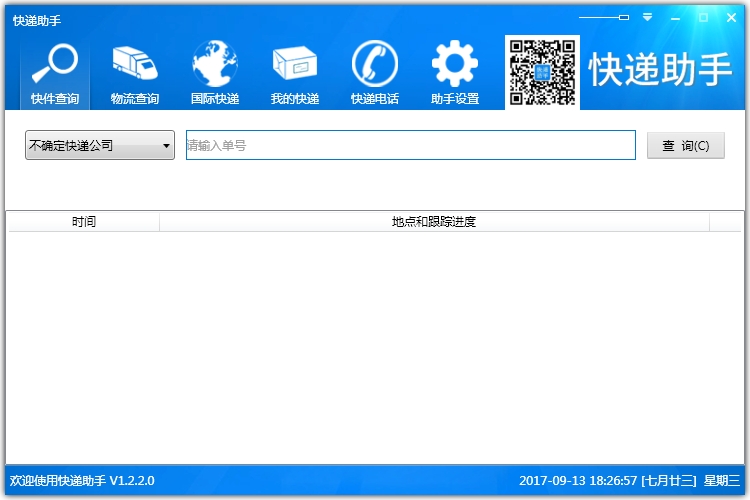Click the 时间 column header
This screenshot has width=750, height=500.
click(84, 222)
